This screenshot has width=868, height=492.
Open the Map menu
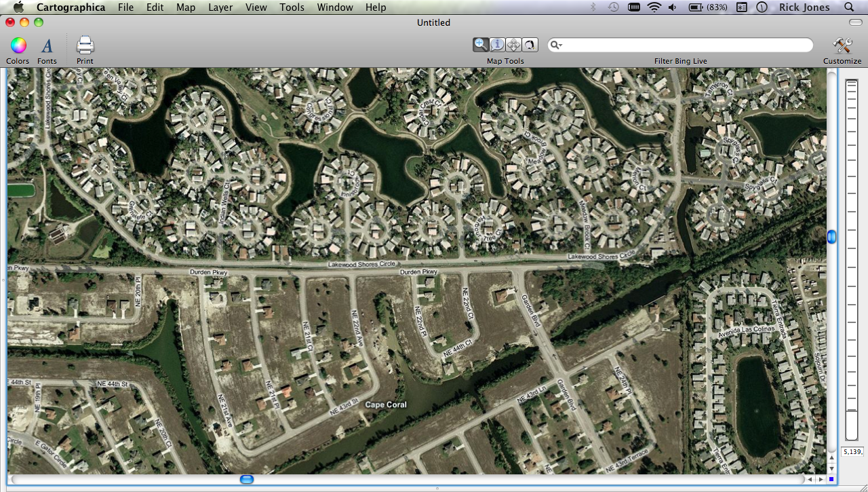pyautogui.click(x=185, y=7)
